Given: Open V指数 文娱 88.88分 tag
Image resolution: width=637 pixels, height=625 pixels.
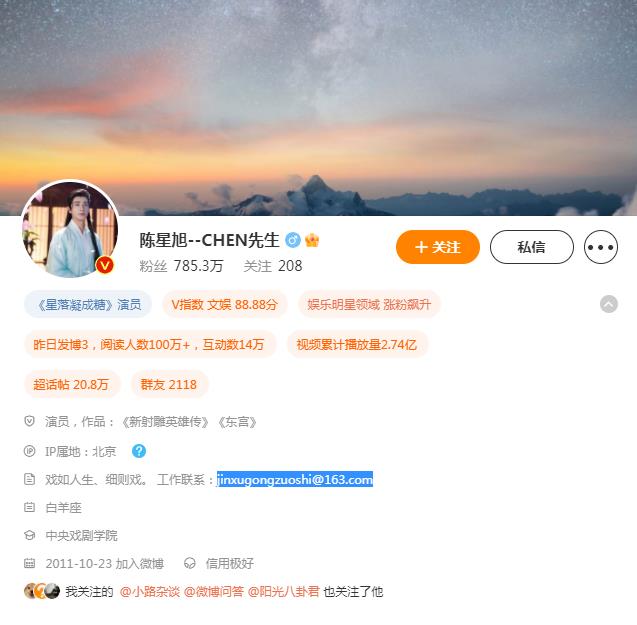Looking at the screenshot, I should pos(225,304).
